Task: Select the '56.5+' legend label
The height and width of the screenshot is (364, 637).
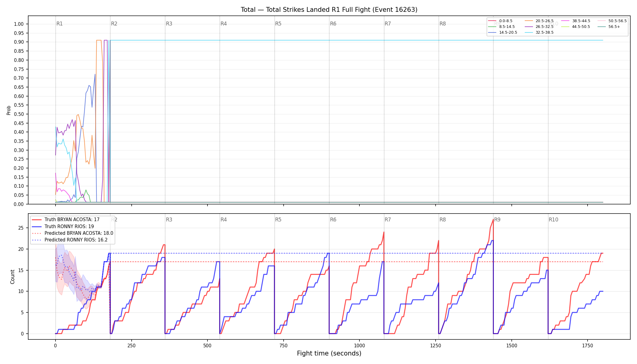Action: pyautogui.click(x=614, y=27)
